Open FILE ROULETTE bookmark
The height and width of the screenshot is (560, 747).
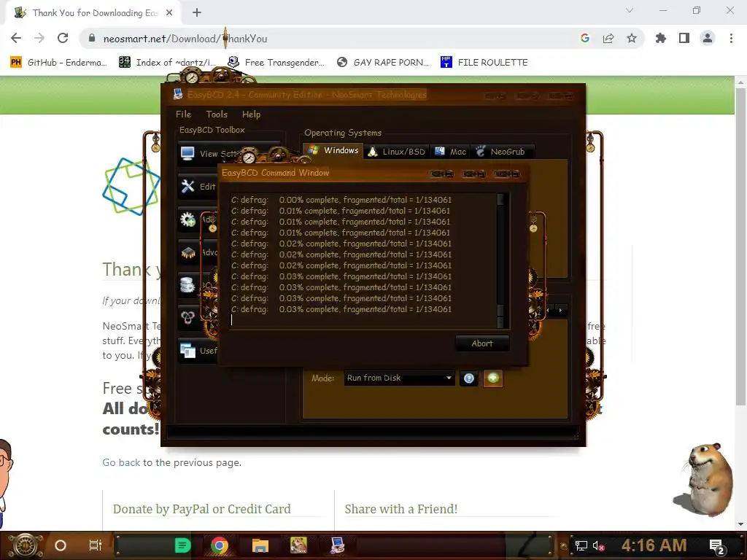(x=484, y=63)
